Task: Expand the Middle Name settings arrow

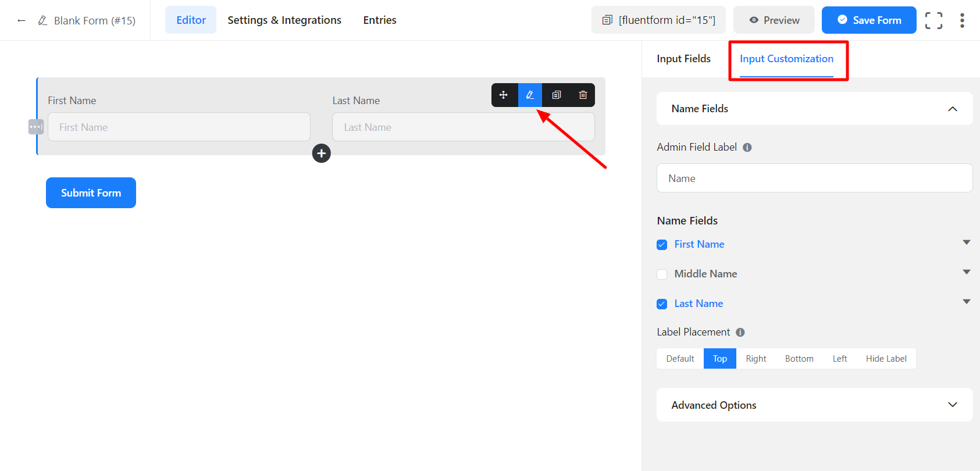Action: pyautogui.click(x=966, y=272)
